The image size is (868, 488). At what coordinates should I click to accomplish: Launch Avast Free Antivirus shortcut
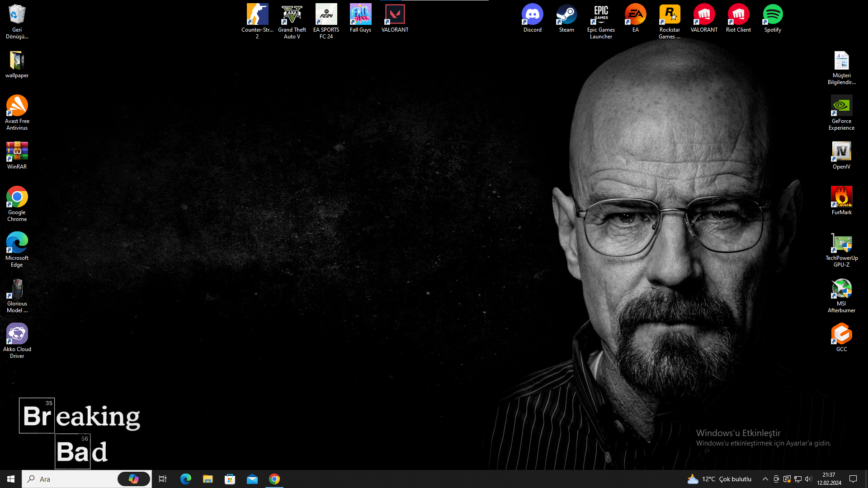17,113
